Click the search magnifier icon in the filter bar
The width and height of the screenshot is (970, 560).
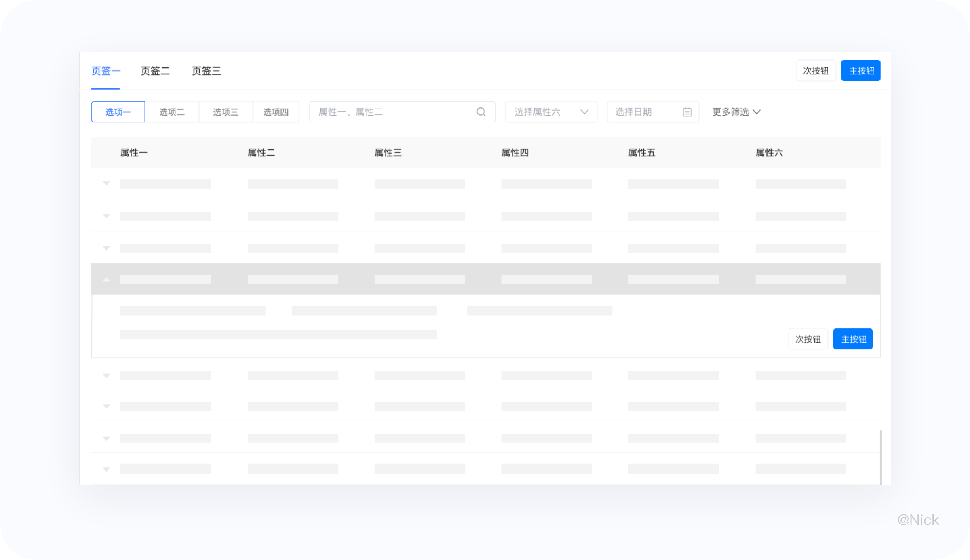pyautogui.click(x=481, y=112)
